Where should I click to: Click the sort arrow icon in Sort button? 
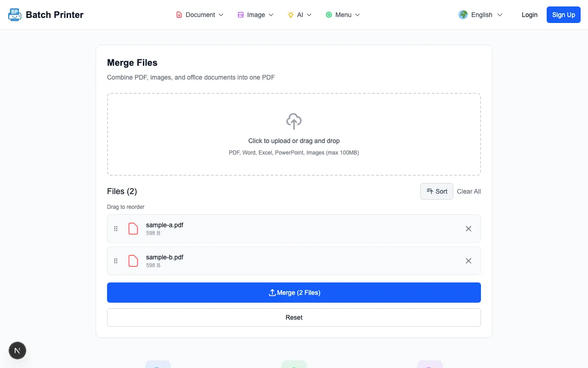[x=430, y=191]
